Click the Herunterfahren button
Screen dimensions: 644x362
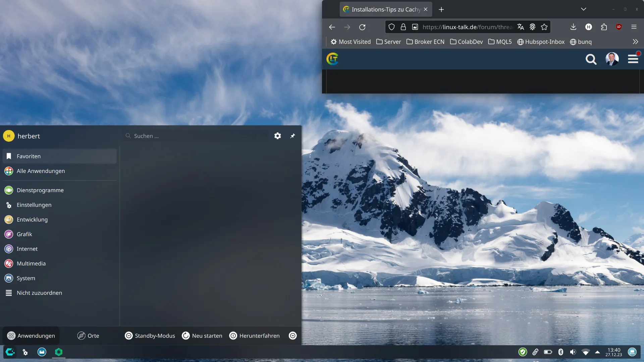[x=255, y=336]
